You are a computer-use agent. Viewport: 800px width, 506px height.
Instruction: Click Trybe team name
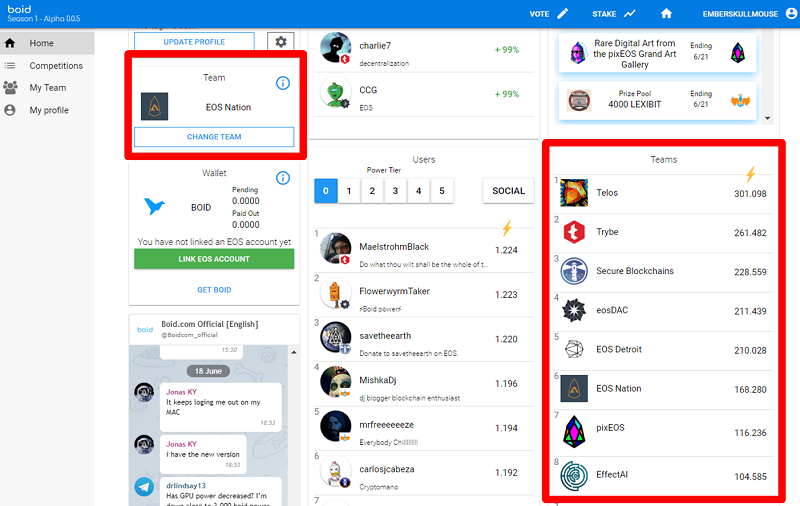coord(607,232)
